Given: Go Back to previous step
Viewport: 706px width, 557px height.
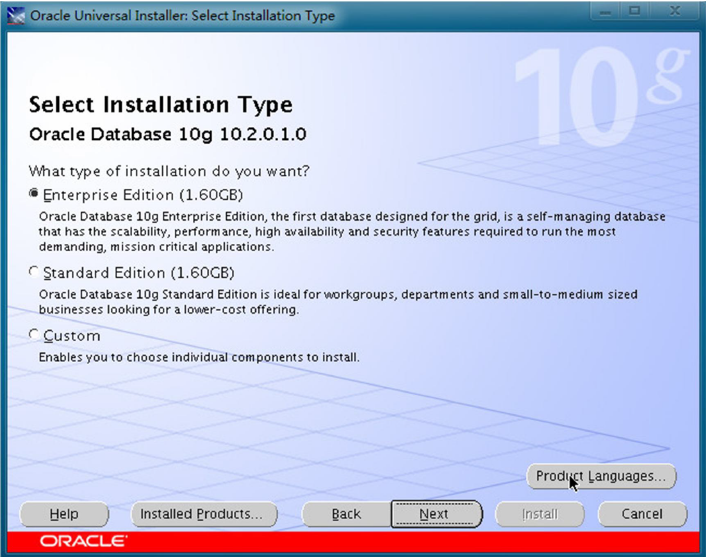Looking at the screenshot, I should tap(346, 514).
